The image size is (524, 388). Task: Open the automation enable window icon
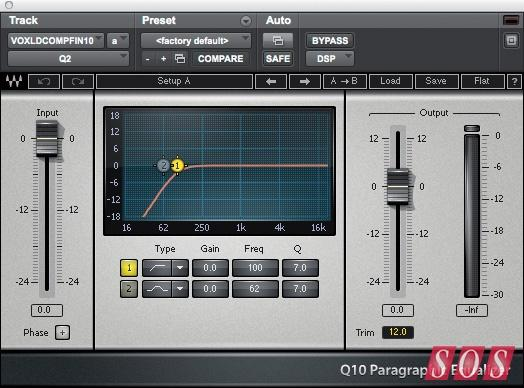[x=278, y=41]
